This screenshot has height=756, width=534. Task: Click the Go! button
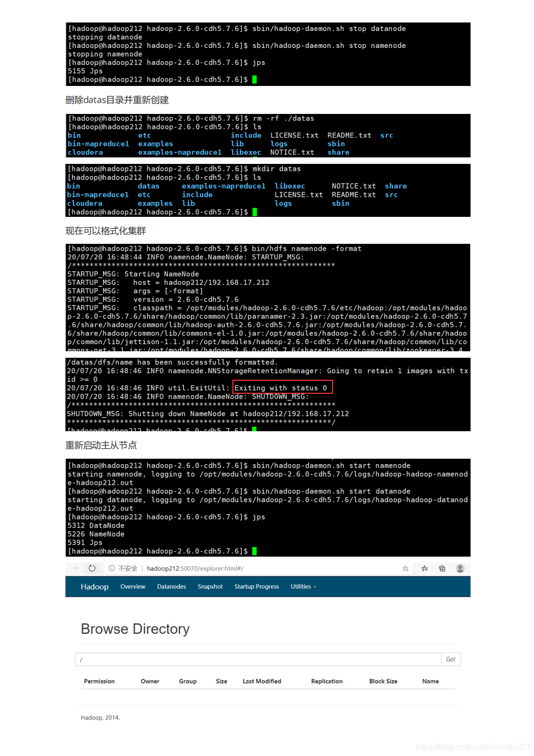point(451,659)
